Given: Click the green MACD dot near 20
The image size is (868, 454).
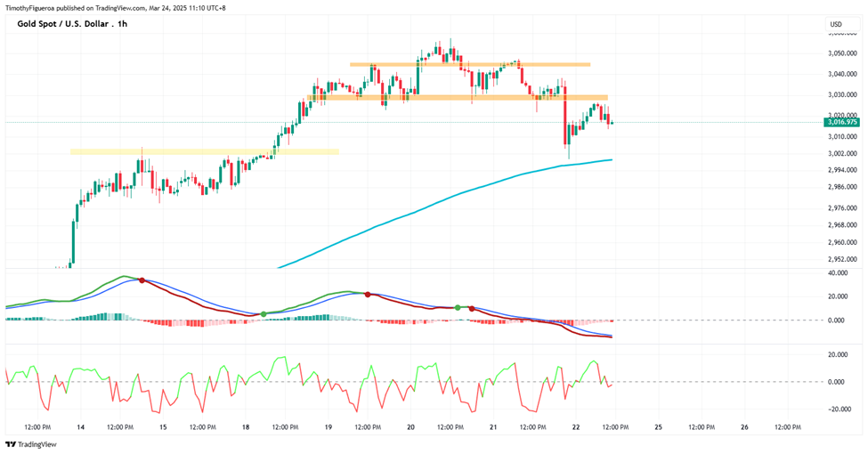Looking at the screenshot, I should pos(458,307).
